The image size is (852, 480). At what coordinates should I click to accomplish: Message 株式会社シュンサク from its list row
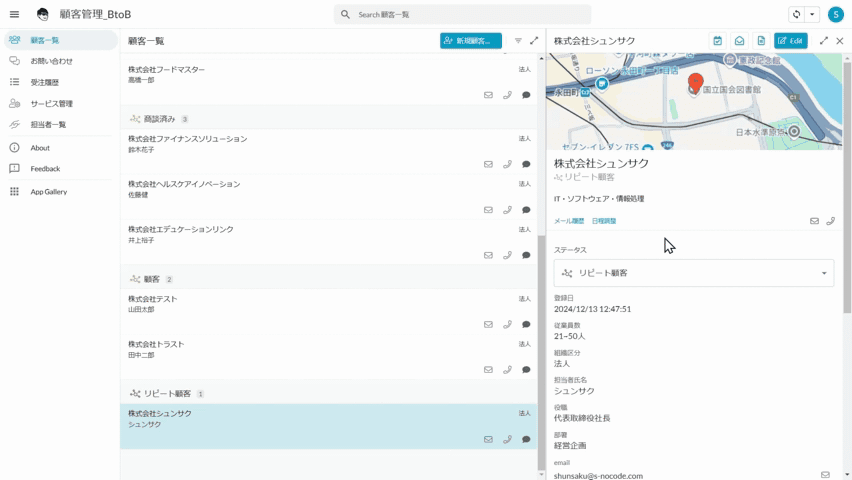point(526,439)
